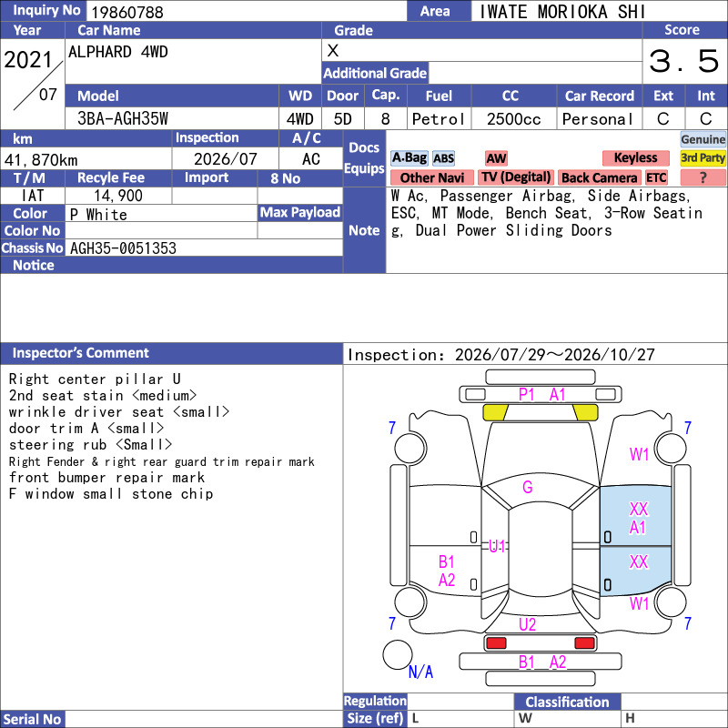Click model code 3BA-AGH35W

[x=123, y=118]
